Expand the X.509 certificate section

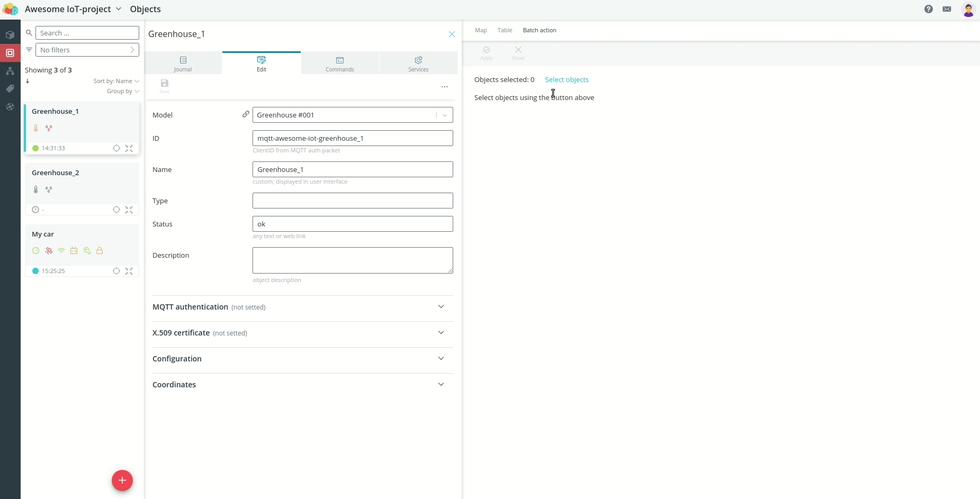[303, 333]
